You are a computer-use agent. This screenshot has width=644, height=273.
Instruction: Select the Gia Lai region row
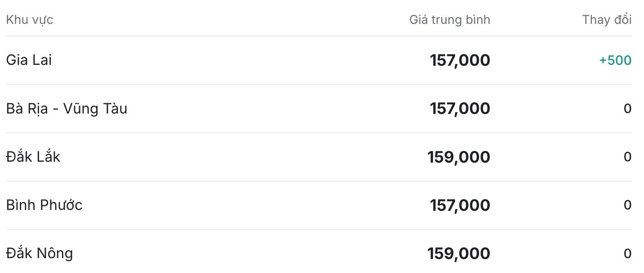click(319, 60)
